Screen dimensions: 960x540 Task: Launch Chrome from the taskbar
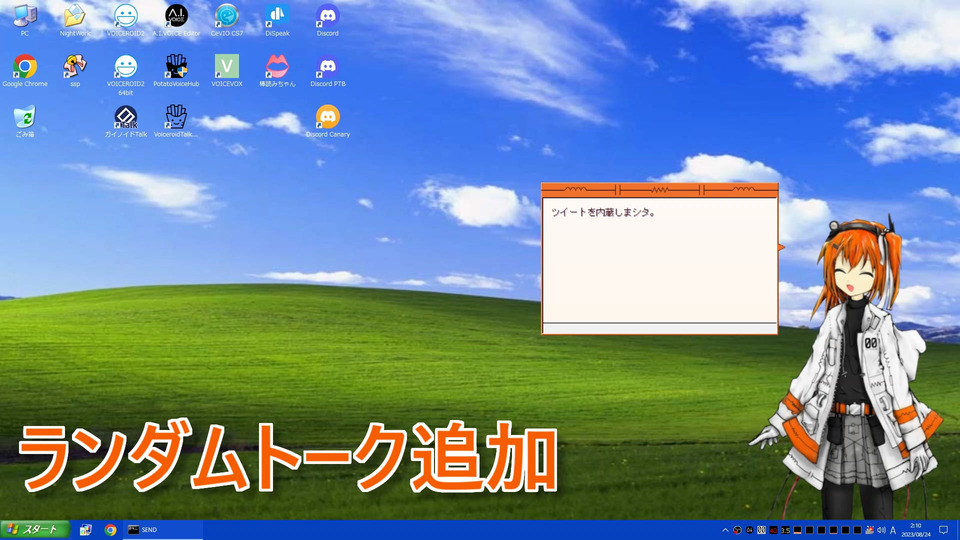[110, 530]
